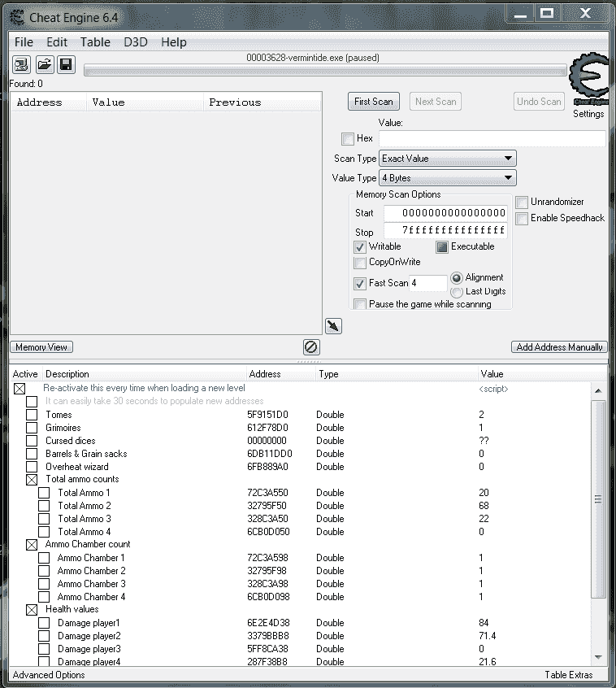The height and width of the screenshot is (688, 616).
Task: Toggle the Fast Scan checkbox
Action: tap(360, 284)
